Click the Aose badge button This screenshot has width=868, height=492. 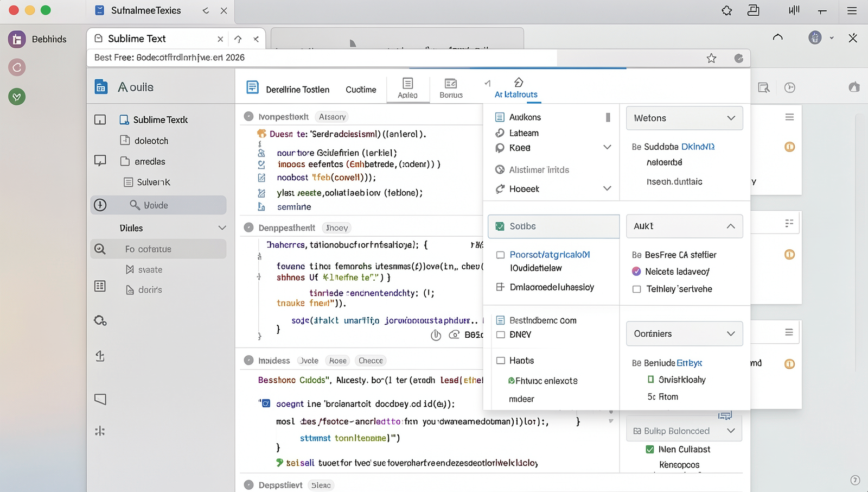[337, 361]
